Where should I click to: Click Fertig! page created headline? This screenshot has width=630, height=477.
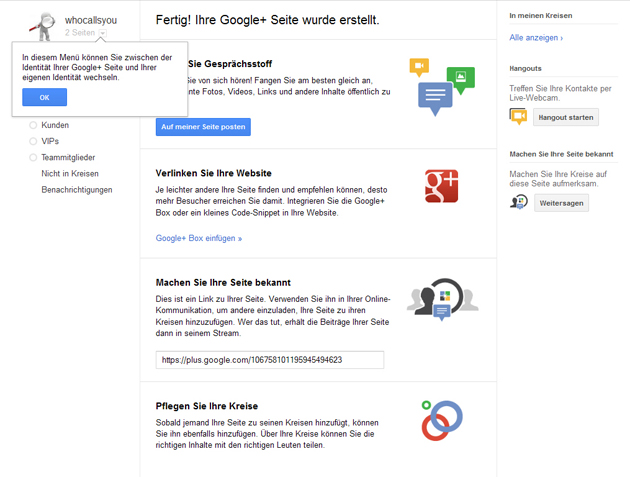pos(268,20)
